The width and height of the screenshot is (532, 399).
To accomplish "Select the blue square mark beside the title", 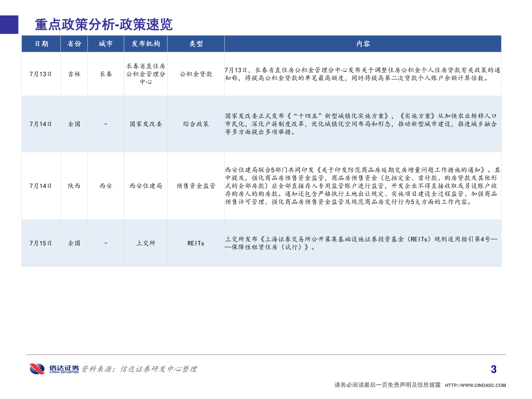I will [x=9, y=24].
